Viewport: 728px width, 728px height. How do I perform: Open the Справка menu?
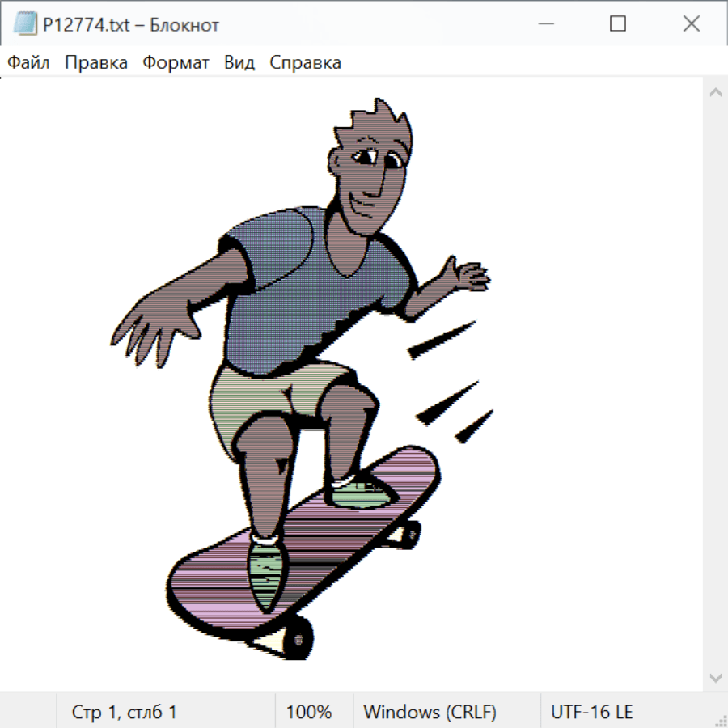pyautogui.click(x=305, y=62)
